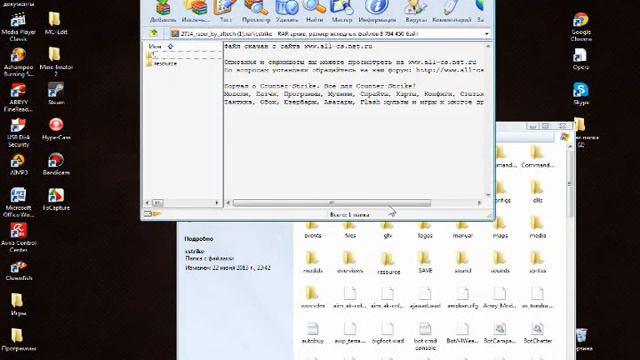Open Ashampoo Burning Studio desktop shortcut
The width and height of the screenshot is (640, 360).
coord(18,62)
